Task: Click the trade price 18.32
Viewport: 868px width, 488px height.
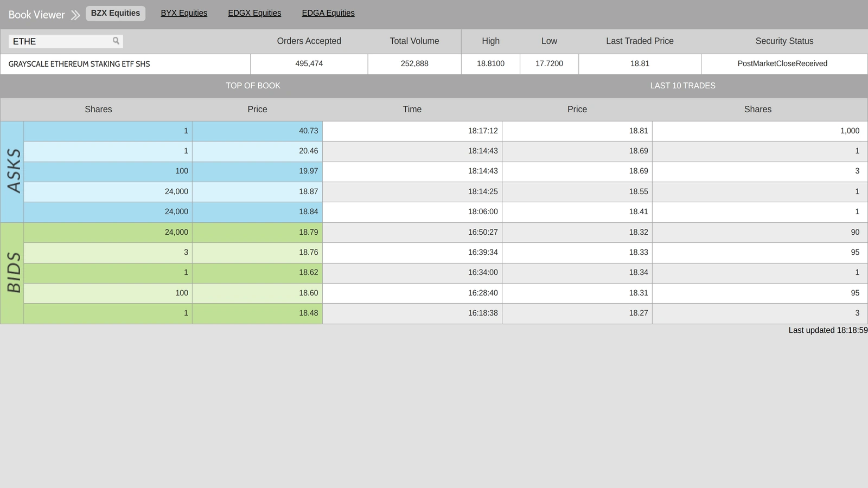Action: pos(639,233)
